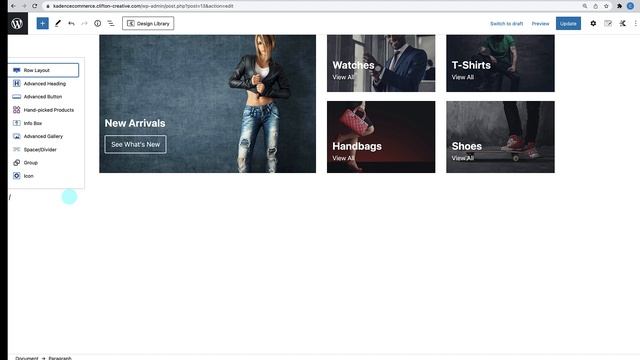Image resolution: width=640 pixels, height=360 pixels.
Task: Insert the Advanced Button block
Action: [x=43, y=97]
